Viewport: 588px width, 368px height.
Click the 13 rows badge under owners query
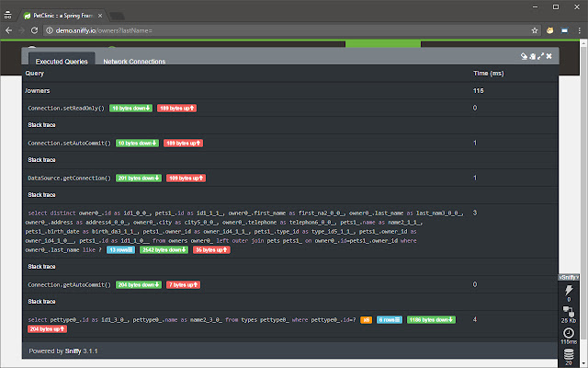[119, 249]
